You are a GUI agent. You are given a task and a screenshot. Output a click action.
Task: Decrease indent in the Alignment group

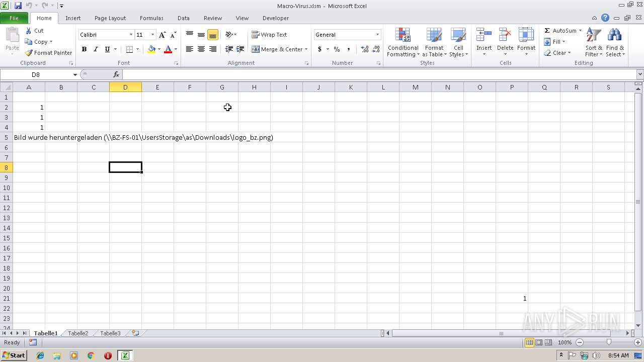click(229, 49)
